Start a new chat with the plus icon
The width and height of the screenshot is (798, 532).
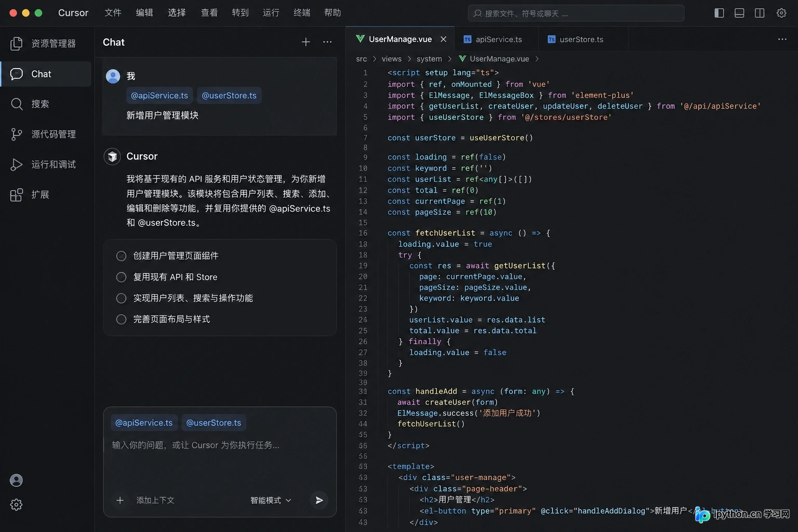[306, 42]
